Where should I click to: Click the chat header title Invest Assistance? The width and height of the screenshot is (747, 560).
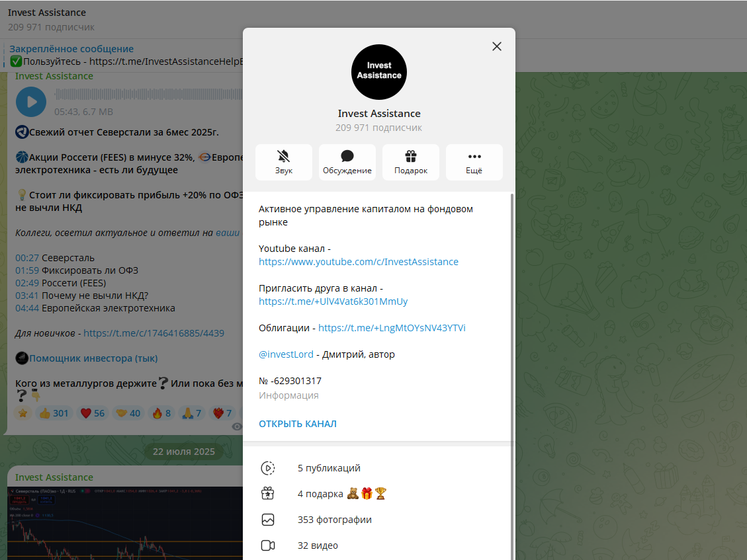47,13
